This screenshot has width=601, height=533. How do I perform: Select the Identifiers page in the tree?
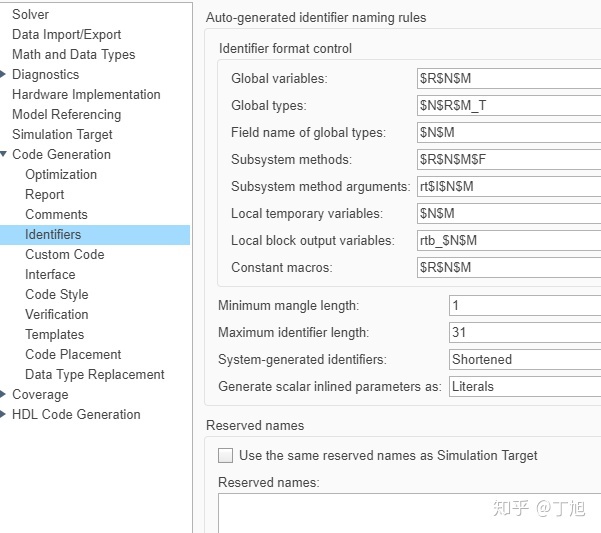click(53, 235)
